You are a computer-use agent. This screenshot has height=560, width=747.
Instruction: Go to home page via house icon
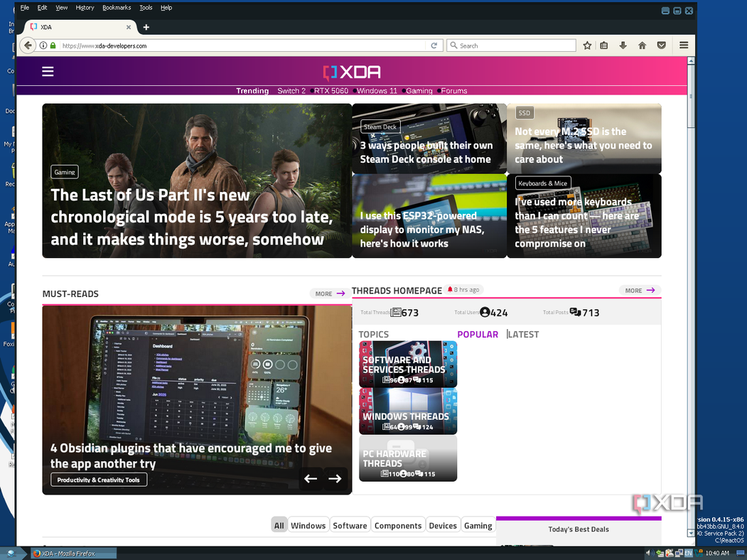(643, 45)
